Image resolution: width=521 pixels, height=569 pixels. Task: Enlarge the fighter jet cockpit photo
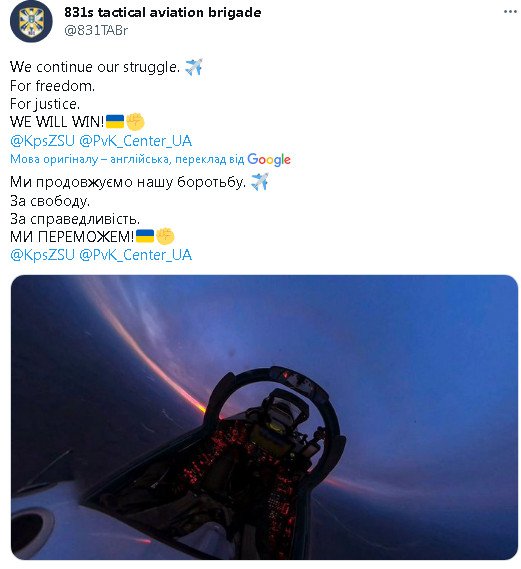(x=264, y=417)
